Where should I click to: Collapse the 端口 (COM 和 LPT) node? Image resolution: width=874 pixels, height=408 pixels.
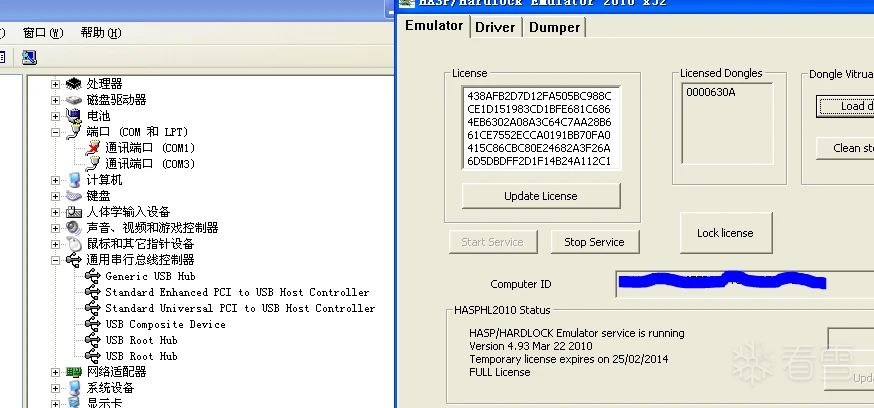click(55, 132)
